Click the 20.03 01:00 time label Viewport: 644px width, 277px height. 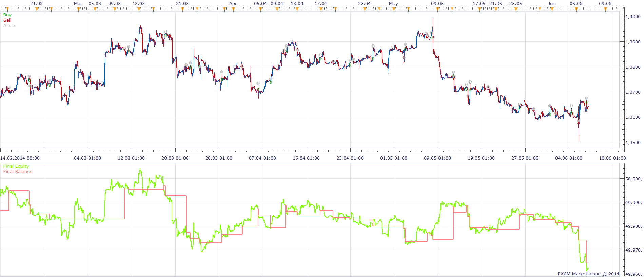point(175,158)
